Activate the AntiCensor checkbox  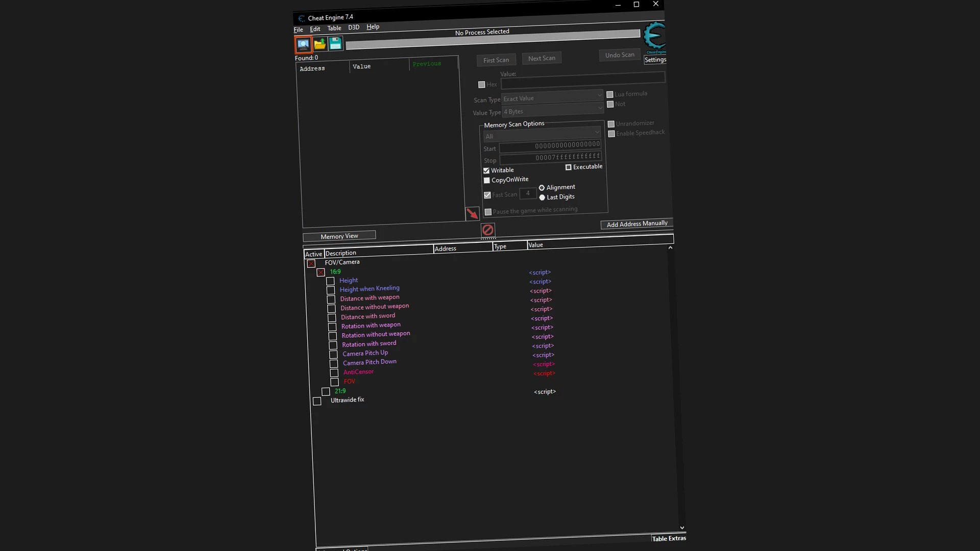334,373
